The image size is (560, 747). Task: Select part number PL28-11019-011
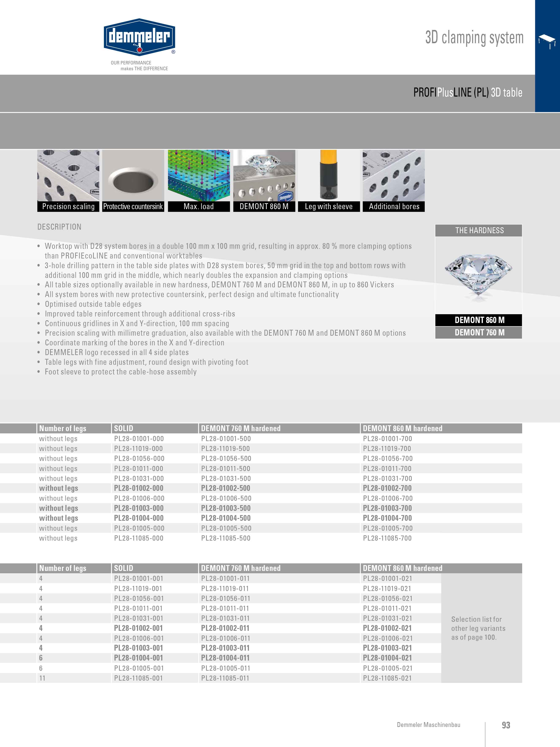pos(225,588)
